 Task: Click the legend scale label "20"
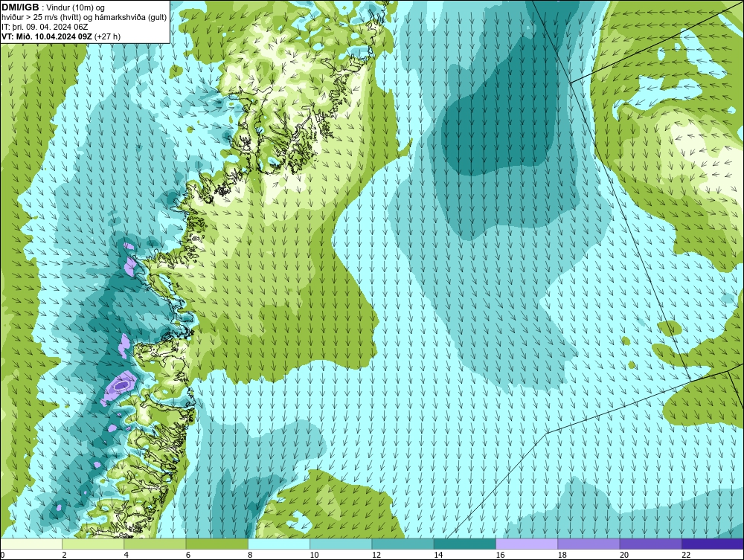click(x=624, y=556)
